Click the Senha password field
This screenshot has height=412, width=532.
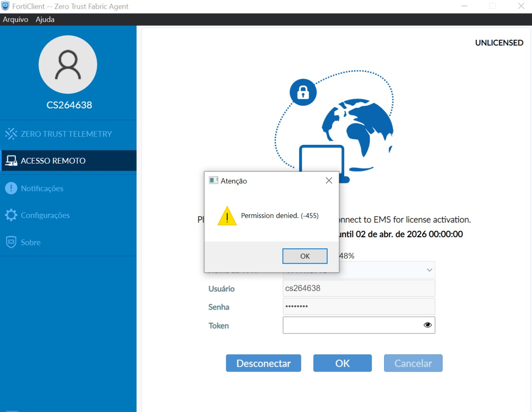click(359, 307)
